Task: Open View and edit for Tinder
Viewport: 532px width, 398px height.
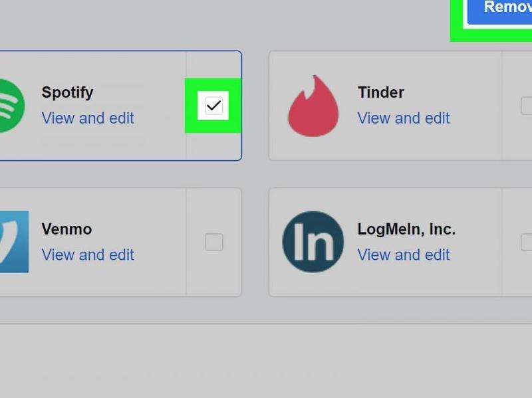Action: click(x=404, y=118)
